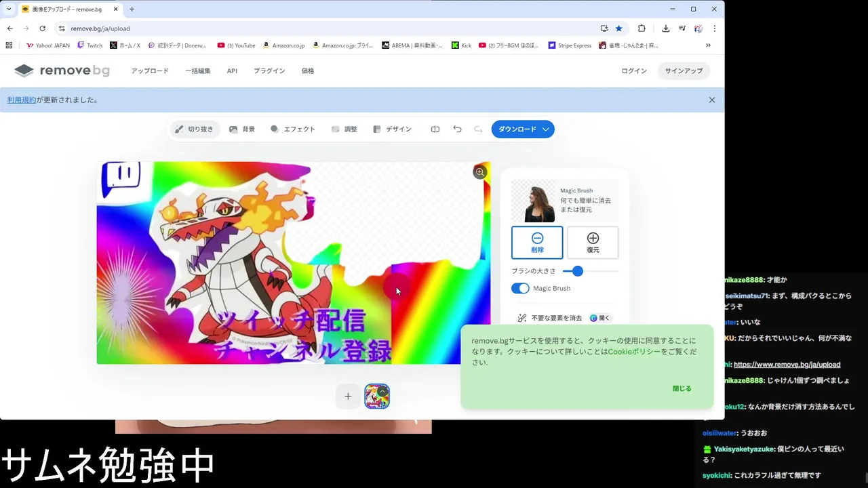Image resolution: width=868 pixels, height=488 pixels.
Task: Click the Magic Brush preview thumbnail
Action: (x=533, y=201)
